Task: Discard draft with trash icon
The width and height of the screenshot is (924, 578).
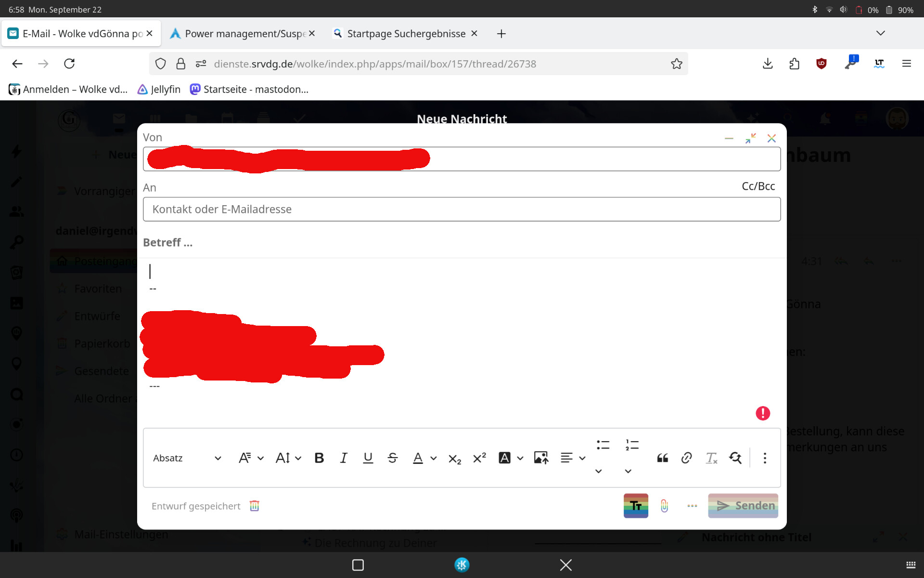Action: click(255, 506)
